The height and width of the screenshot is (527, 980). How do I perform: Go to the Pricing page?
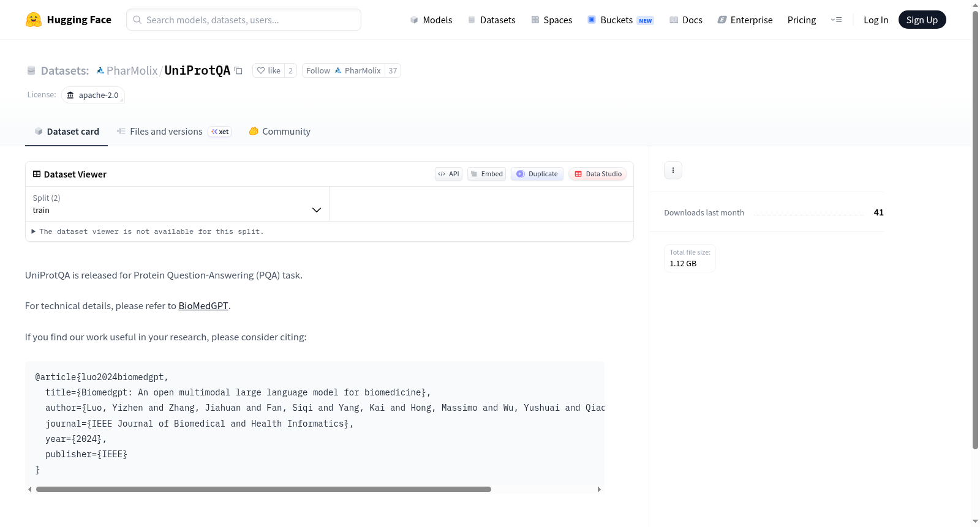802,20
